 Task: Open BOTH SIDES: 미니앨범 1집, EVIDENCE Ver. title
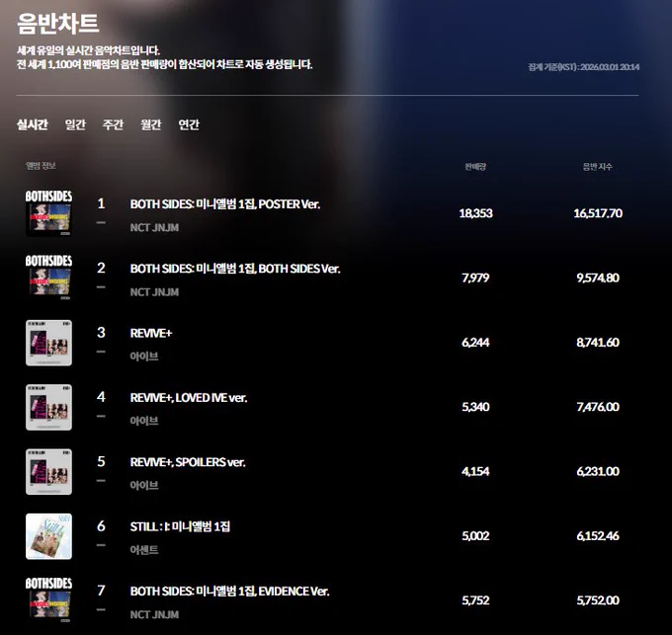click(229, 592)
